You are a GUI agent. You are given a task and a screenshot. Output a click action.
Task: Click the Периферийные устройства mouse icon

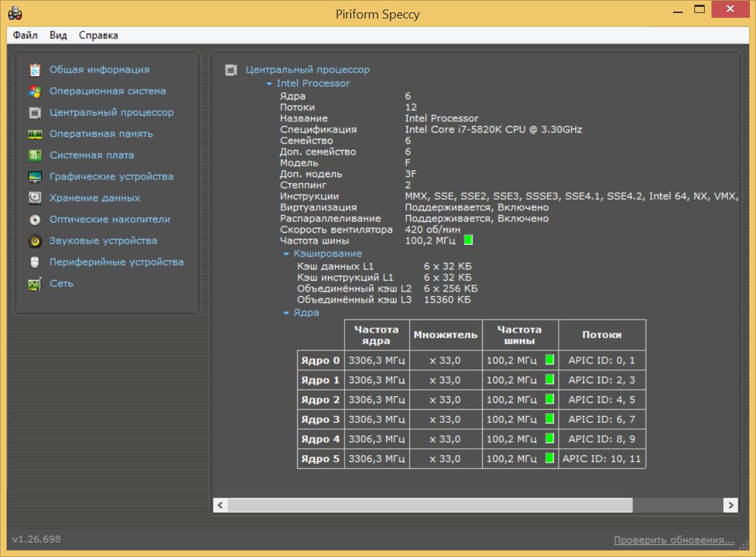tap(35, 262)
